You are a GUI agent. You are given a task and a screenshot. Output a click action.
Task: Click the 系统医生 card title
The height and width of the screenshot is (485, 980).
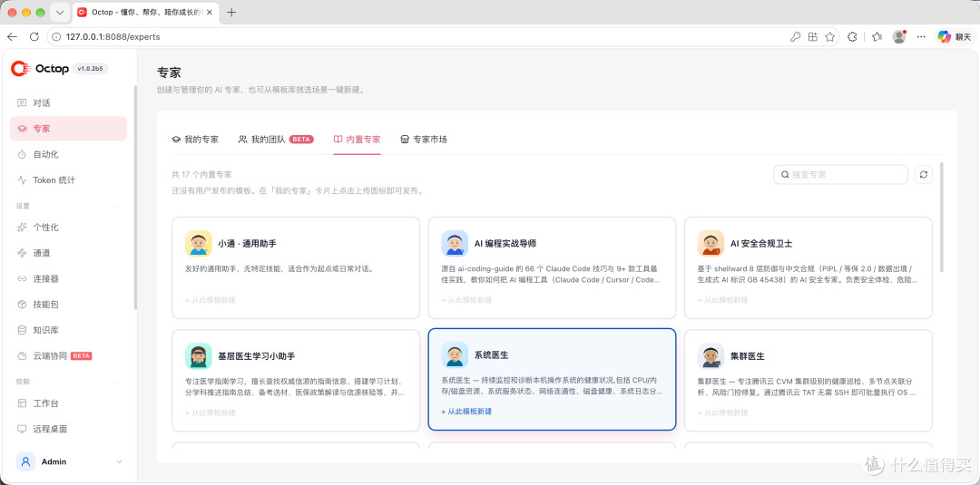tap(491, 354)
